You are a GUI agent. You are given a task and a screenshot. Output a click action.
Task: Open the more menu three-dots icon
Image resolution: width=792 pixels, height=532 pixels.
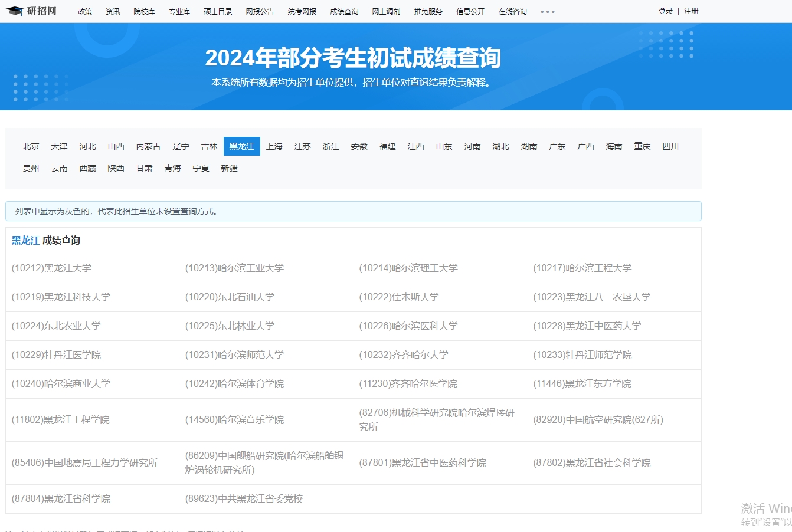tap(548, 12)
